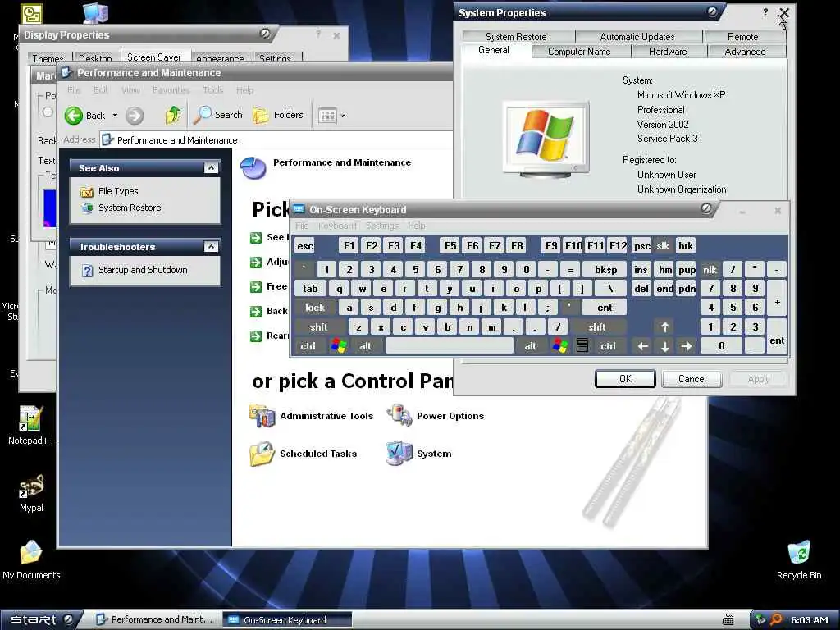Switch to the Advanced tab
Screen dimensions: 840x630
tap(745, 52)
